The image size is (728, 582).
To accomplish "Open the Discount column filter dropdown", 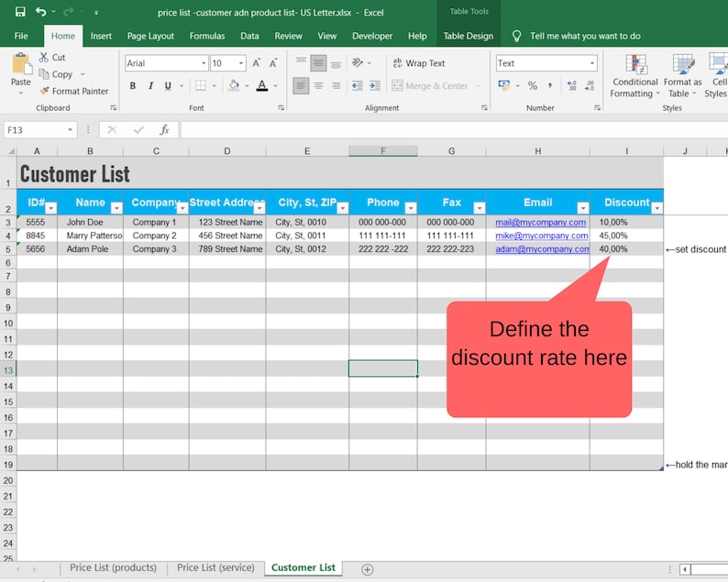I will click(x=656, y=208).
